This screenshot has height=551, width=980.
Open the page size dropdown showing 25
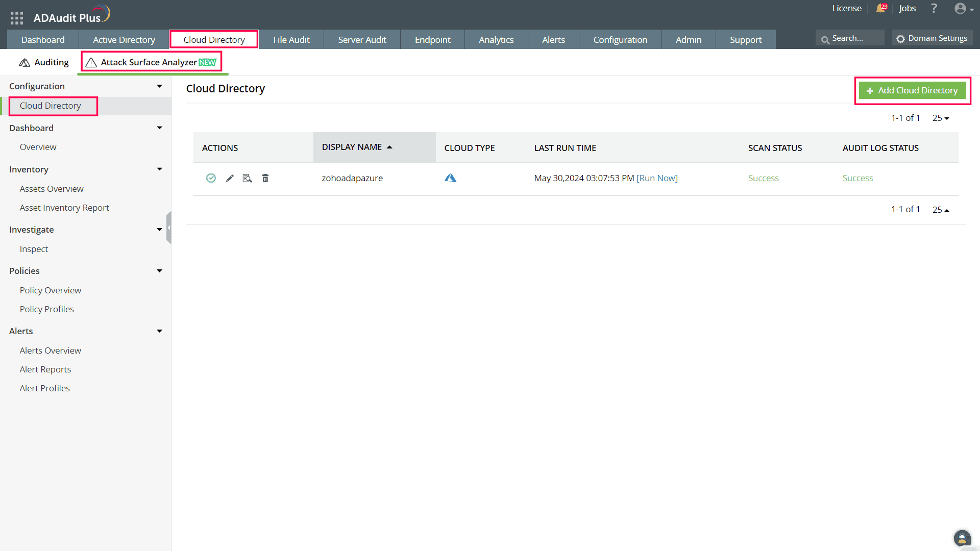(940, 118)
